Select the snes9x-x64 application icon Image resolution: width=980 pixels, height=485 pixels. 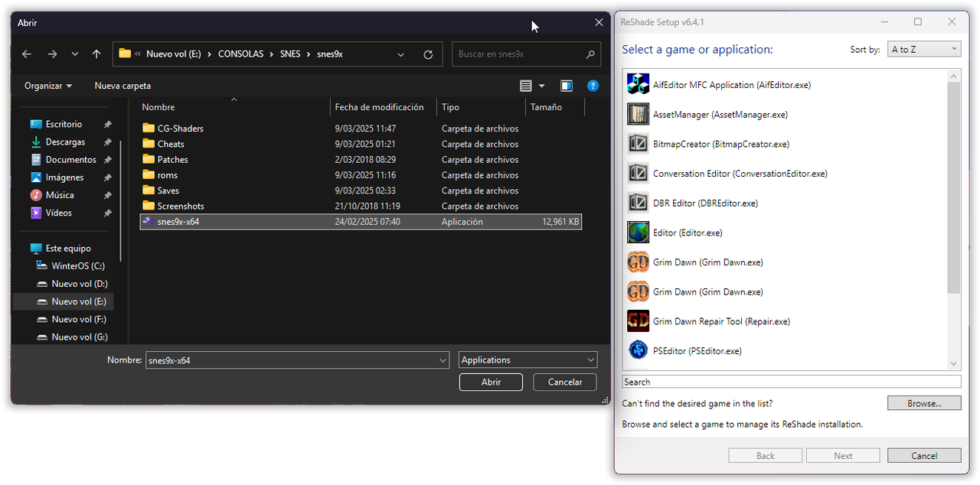149,222
